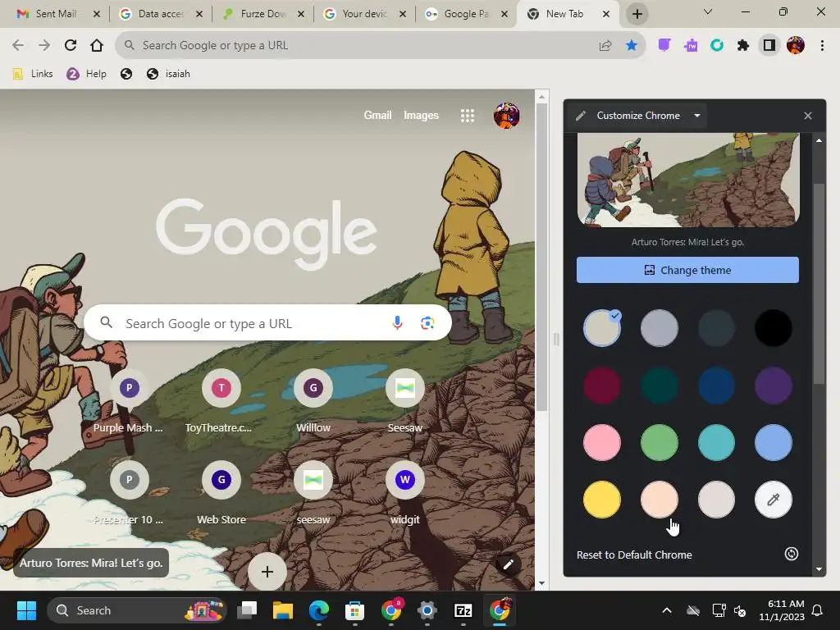The image size is (840, 630).
Task: Open File Explorer from the taskbar
Action: [282, 610]
